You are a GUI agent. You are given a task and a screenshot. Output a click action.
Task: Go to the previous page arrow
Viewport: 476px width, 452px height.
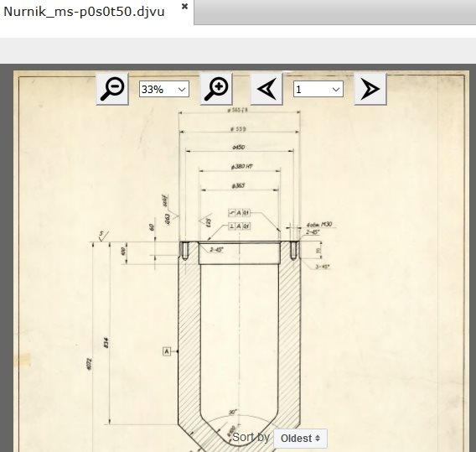click(266, 89)
